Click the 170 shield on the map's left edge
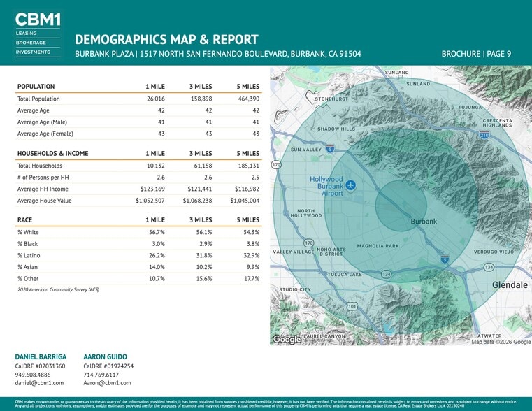 click(x=276, y=164)
